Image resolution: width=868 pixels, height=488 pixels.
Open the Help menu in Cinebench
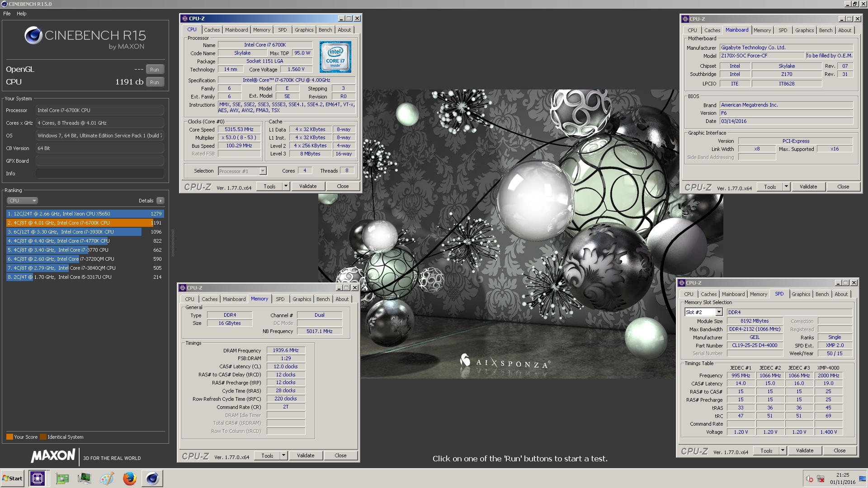[x=22, y=14]
